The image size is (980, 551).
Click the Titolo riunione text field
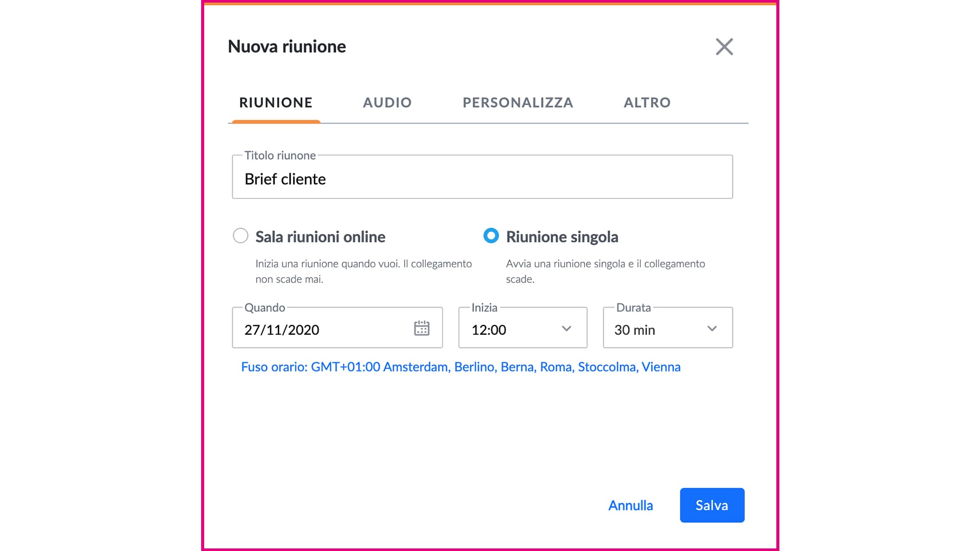tap(482, 179)
